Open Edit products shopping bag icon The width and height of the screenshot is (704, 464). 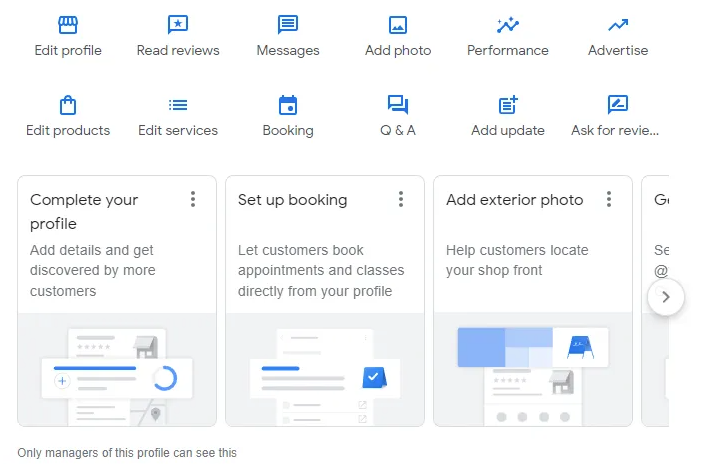point(68,105)
